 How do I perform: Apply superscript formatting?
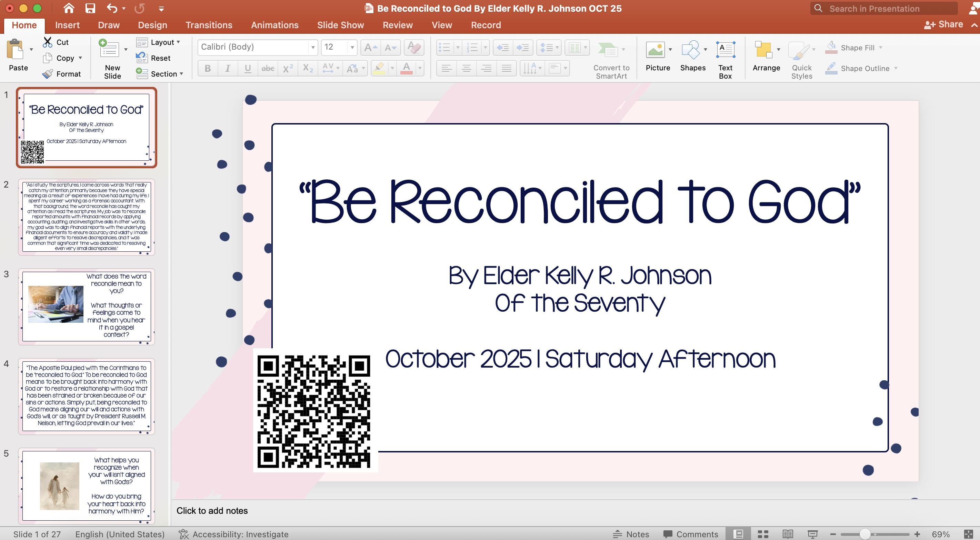pos(288,69)
